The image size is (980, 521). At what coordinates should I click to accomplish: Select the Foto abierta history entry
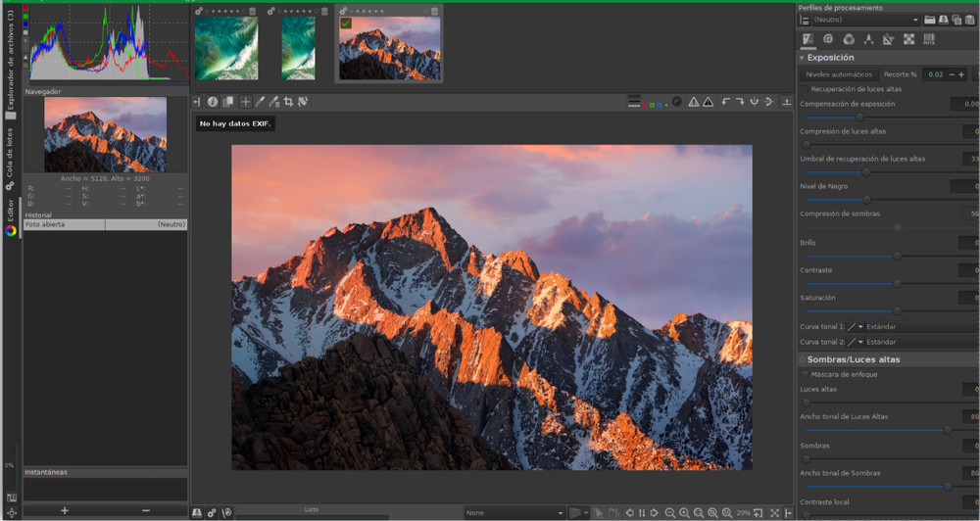point(105,224)
